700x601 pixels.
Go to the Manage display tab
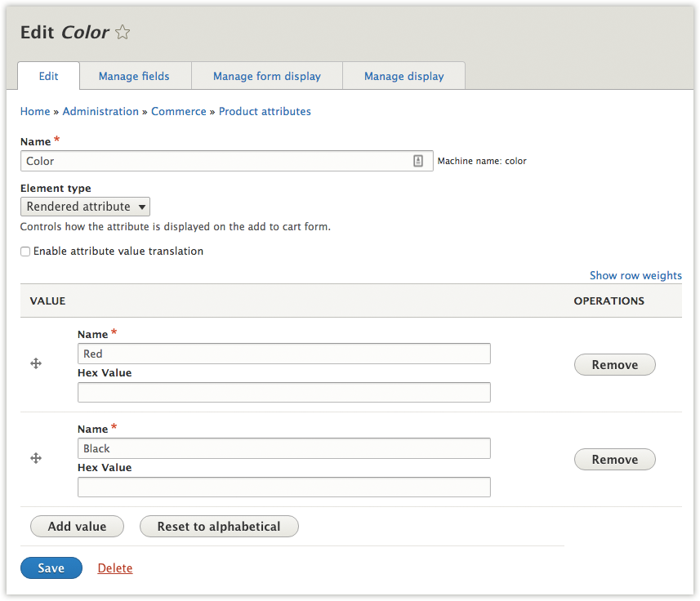tap(404, 76)
